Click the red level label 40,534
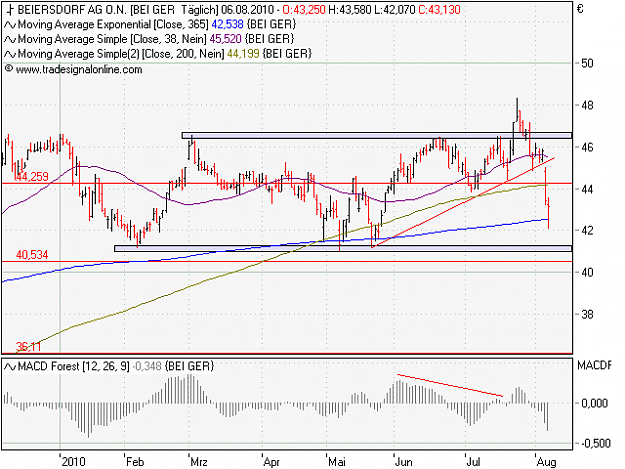Screen dimensions: 625x469 pos(32,255)
